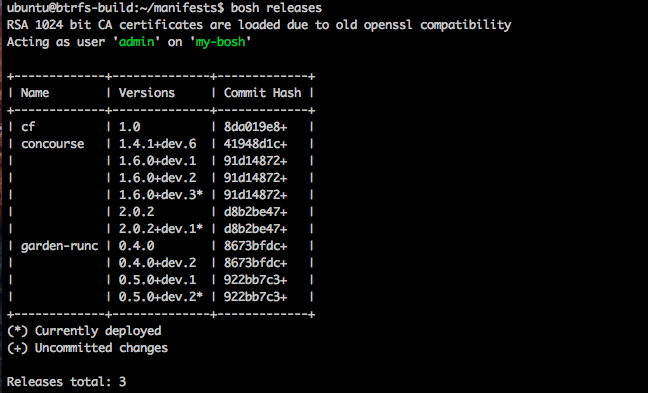Click version 2.0.2+dev.1* entry
The height and width of the screenshot is (393, 648).
[161, 229]
